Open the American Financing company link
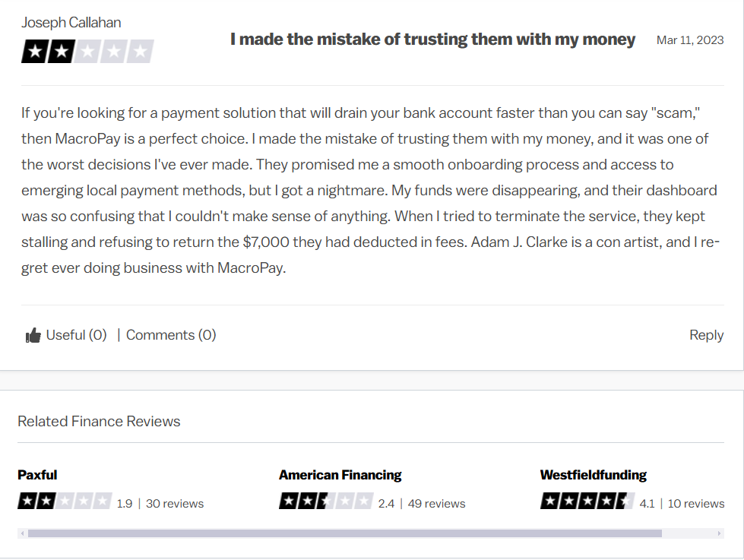 pyautogui.click(x=340, y=475)
